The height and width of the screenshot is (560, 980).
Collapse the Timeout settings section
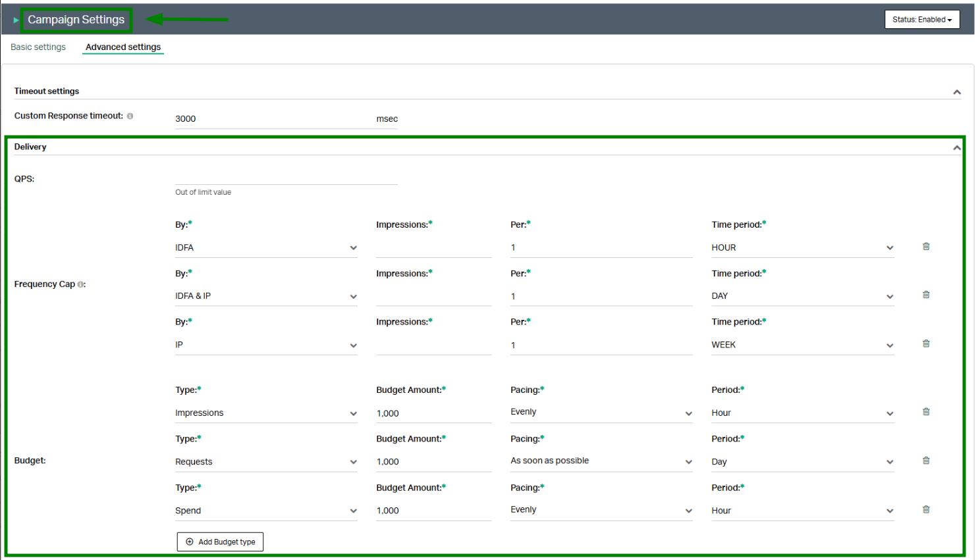[x=957, y=92]
